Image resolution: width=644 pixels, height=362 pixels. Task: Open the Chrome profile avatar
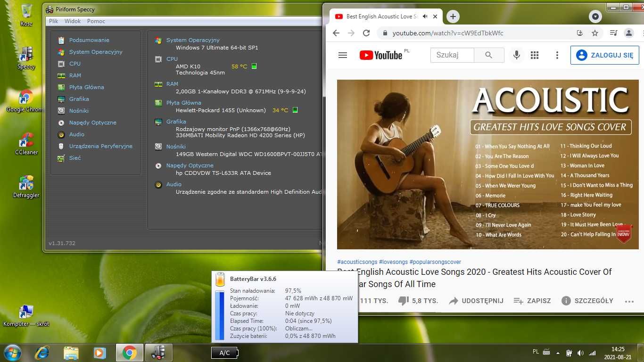tap(628, 33)
